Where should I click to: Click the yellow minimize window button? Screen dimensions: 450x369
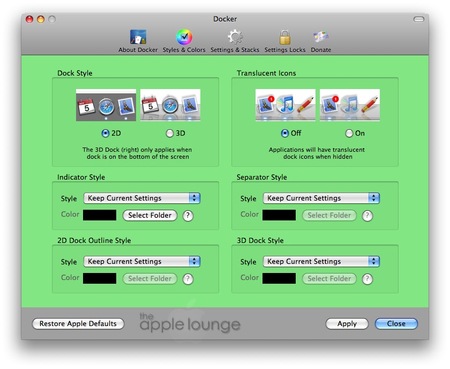pyautogui.click(x=41, y=19)
